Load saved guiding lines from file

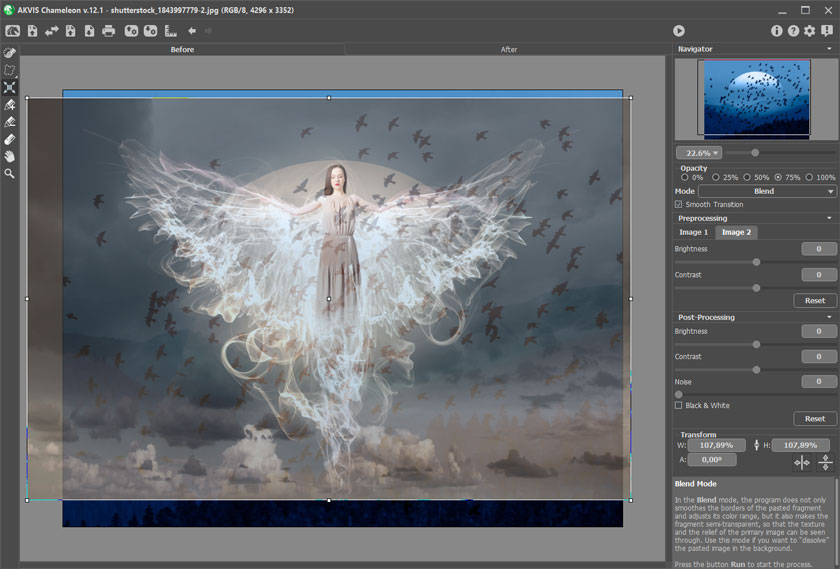coord(131,31)
